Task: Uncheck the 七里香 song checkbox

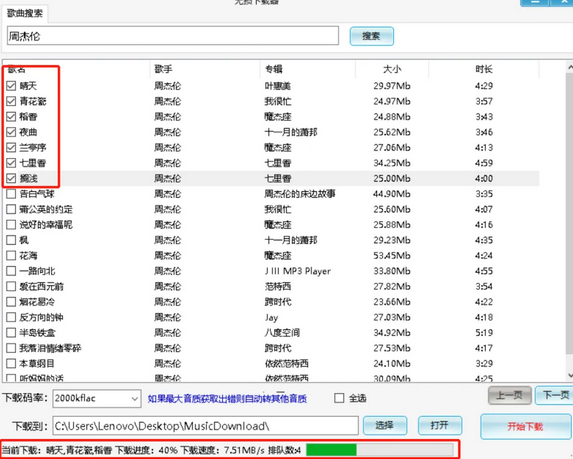Action: (11, 163)
